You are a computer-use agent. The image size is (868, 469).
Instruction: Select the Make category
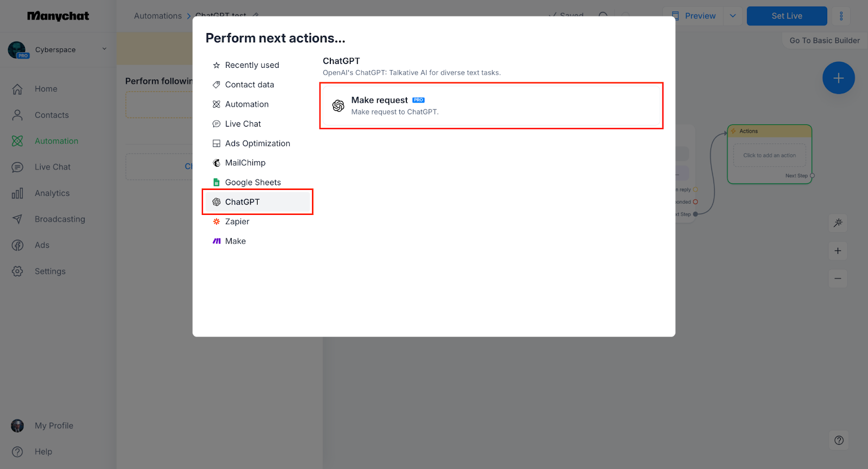click(235, 241)
